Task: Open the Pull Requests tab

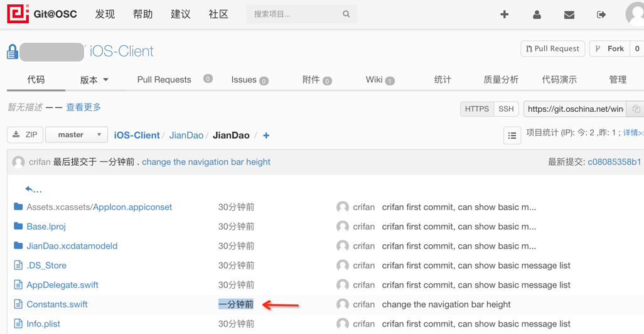Action: pos(164,80)
